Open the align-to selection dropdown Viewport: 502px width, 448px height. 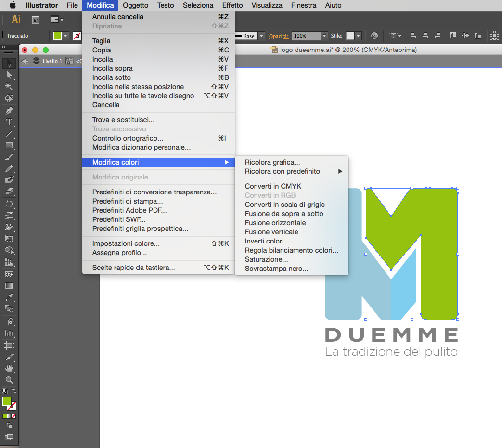[x=395, y=36]
